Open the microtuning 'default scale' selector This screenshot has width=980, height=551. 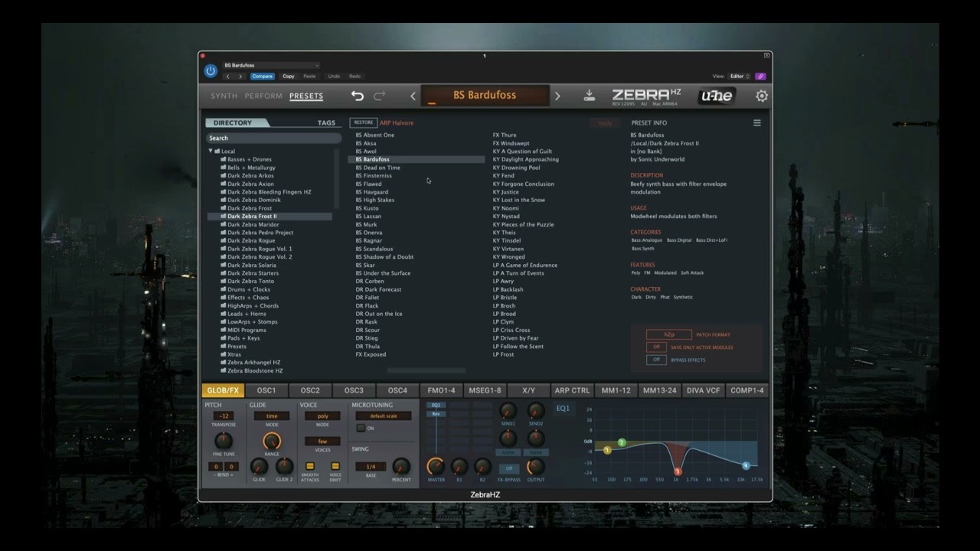(383, 416)
